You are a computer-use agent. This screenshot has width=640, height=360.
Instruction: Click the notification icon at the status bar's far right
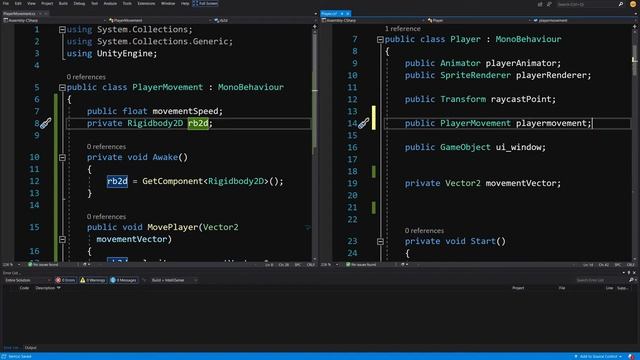[631, 356]
